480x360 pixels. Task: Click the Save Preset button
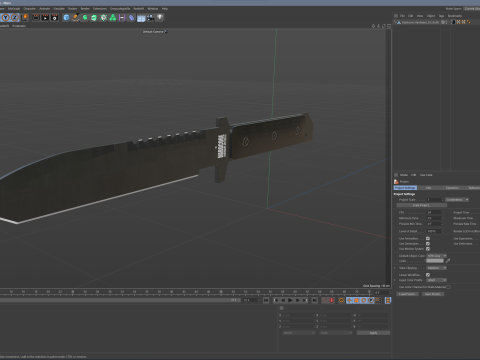(x=433, y=294)
